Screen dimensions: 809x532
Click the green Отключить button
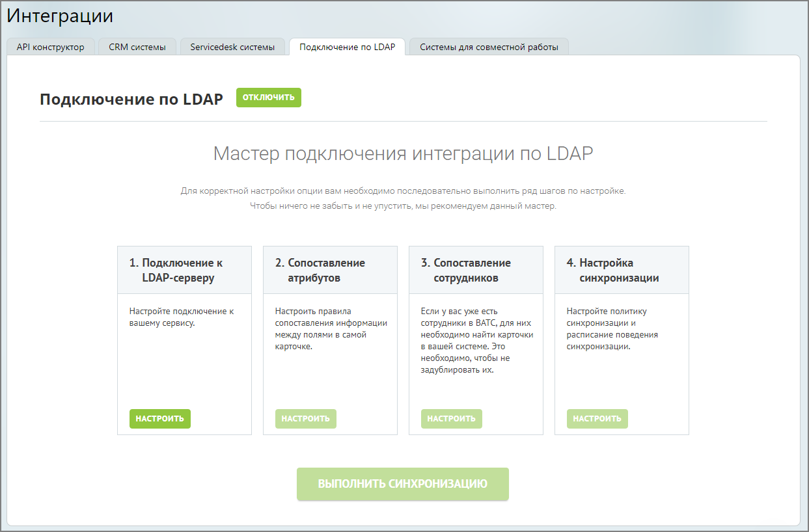(x=269, y=98)
